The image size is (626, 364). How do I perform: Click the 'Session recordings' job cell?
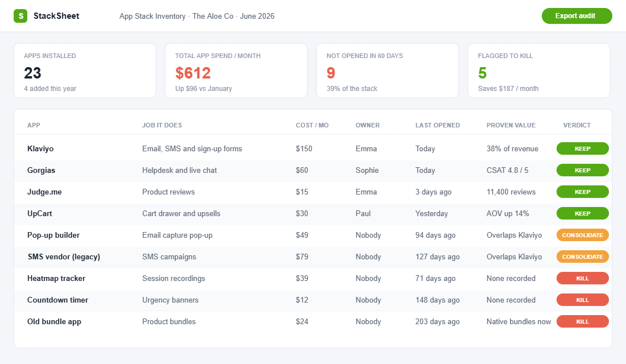(x=174, y=278)
